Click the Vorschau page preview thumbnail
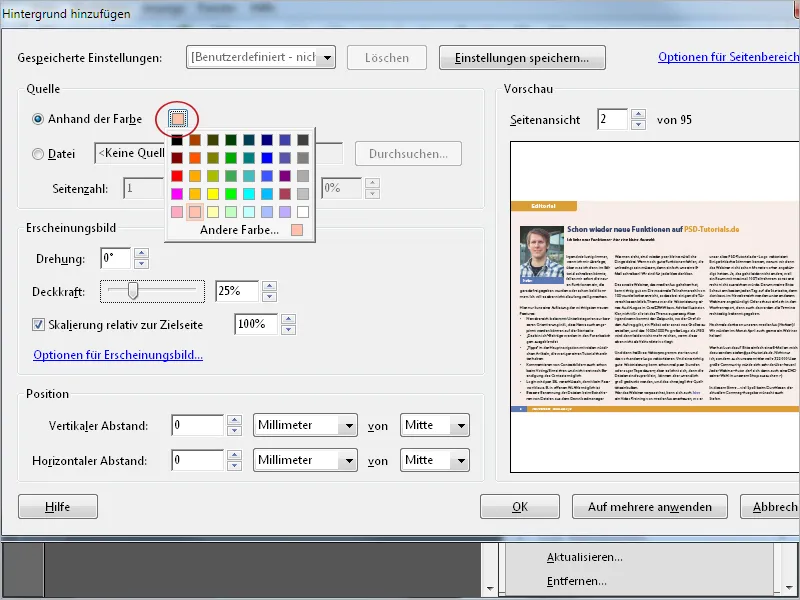Screen dimensions: 800x600 (655, 307)
